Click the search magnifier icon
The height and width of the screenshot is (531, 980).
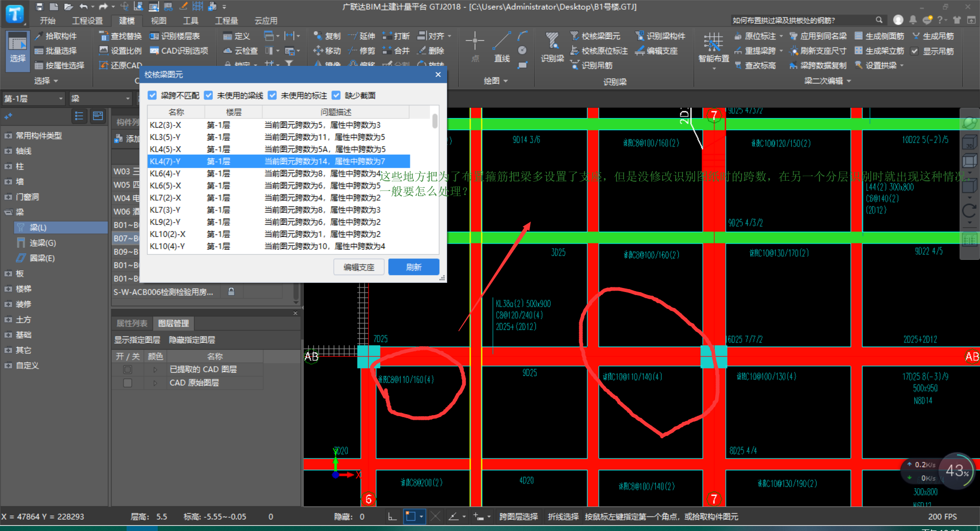point(879,20)
